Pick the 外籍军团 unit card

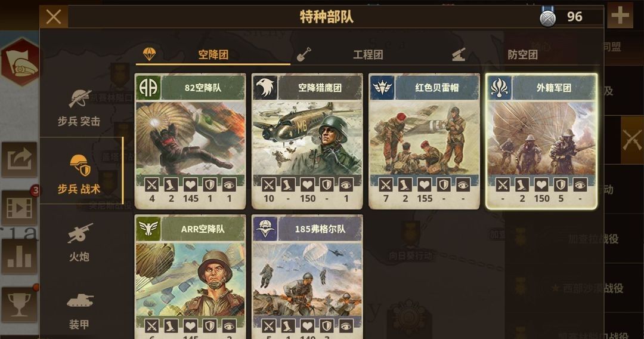pyautogui.click(x=541, y=141)
